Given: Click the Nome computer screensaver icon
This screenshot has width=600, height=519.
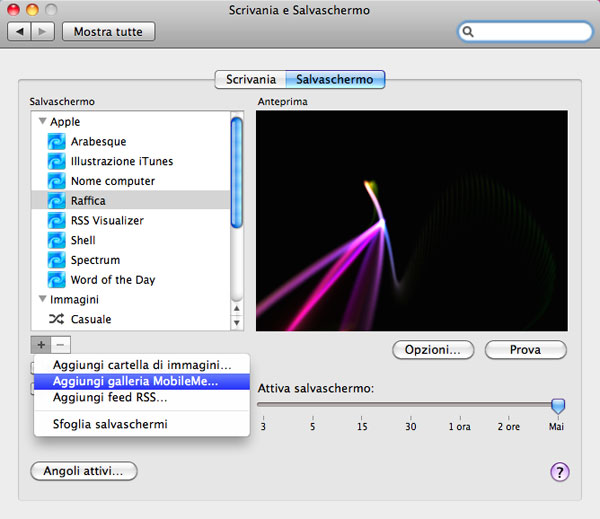Looking at the screenshot, I should tap(56, 181).
